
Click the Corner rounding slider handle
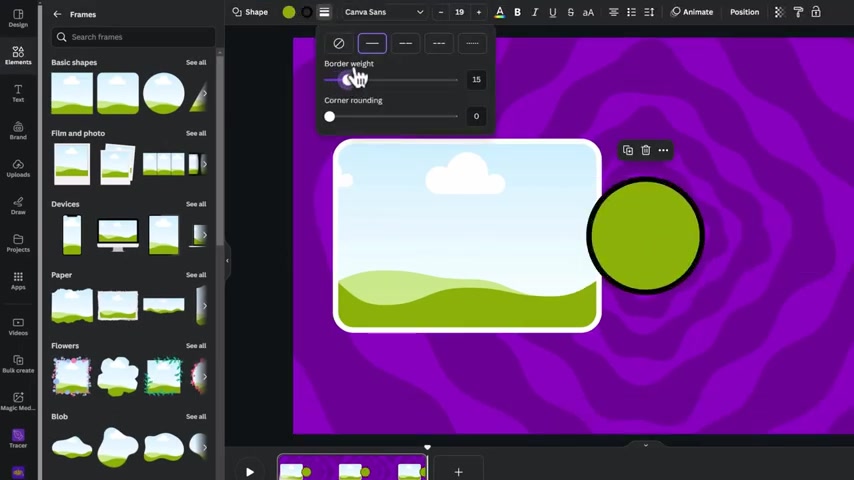[330, 117]
